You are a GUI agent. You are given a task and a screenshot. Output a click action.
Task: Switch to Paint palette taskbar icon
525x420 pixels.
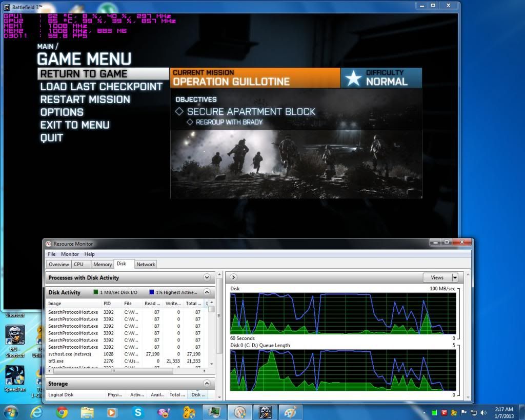click(x=290, y=412)
